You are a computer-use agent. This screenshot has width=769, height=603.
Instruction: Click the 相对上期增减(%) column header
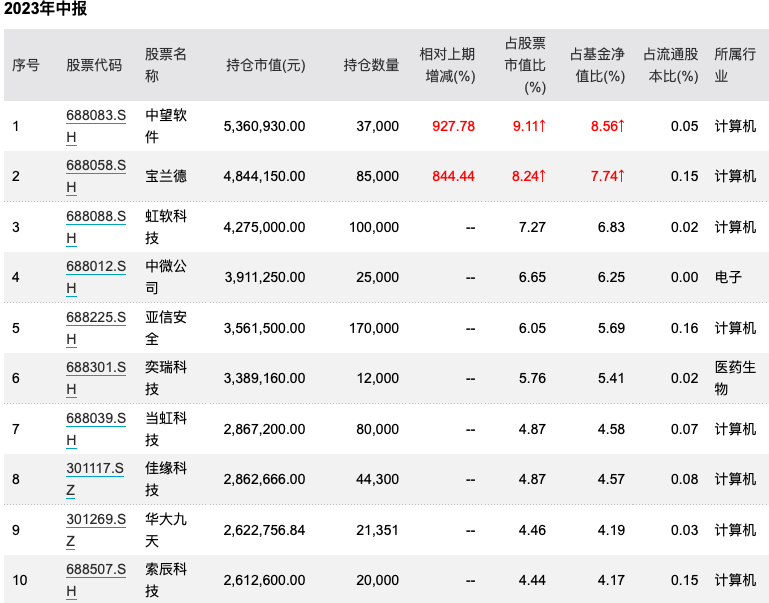[447, 65]
